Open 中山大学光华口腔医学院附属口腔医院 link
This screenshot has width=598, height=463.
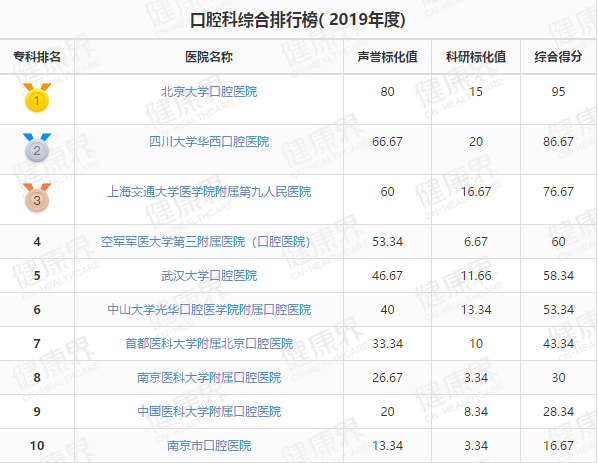coord(209,310)
